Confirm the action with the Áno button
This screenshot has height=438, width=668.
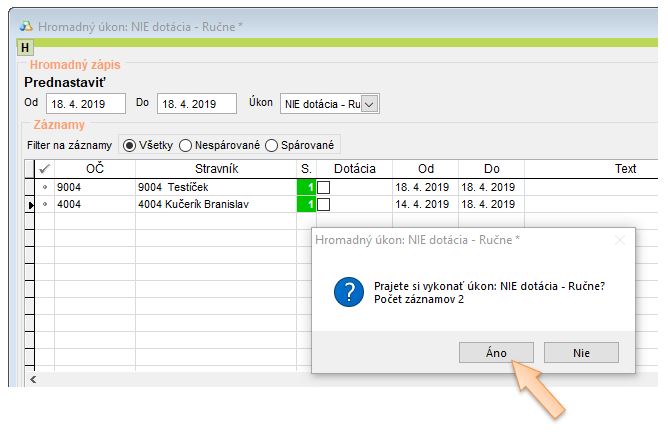495,352
